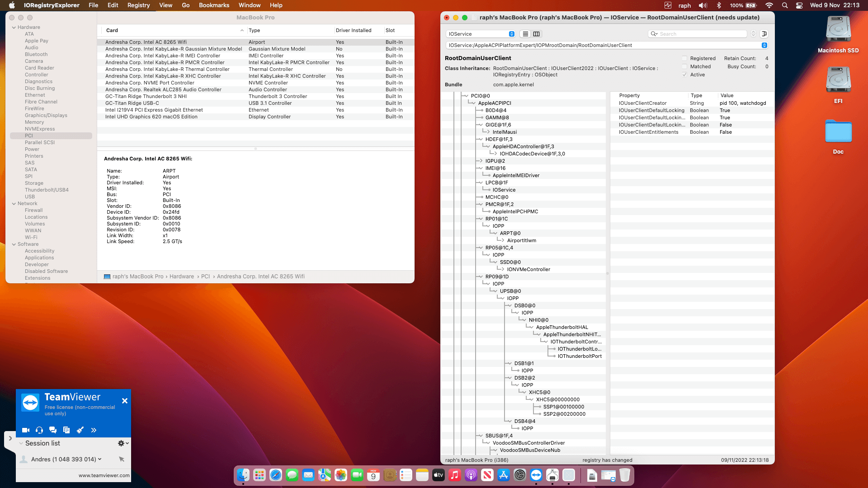This screenshot has width=868, height=488.
Task: Open TeamViewer whiteboard brush tool
Action: (80, 430)
